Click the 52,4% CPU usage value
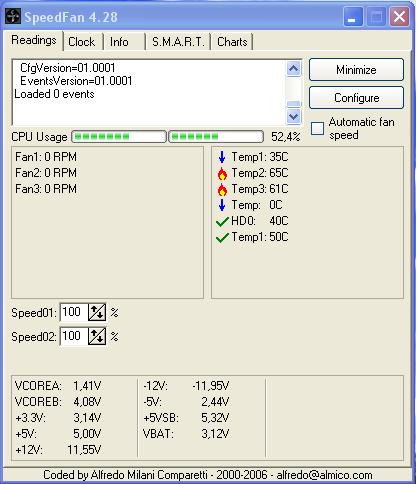418x484 pixels. (x=285, y=137)
